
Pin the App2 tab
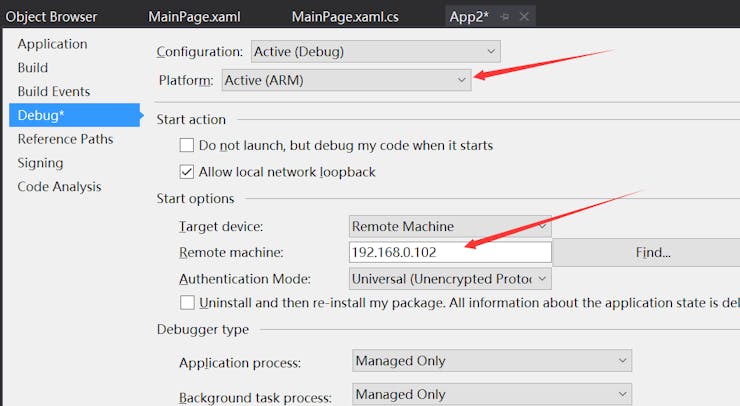coord(505,17)
